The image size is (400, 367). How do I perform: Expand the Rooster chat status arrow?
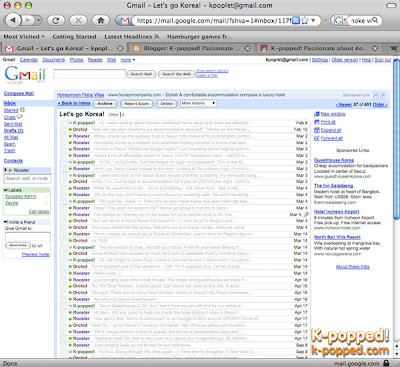(x=5, y=170)
